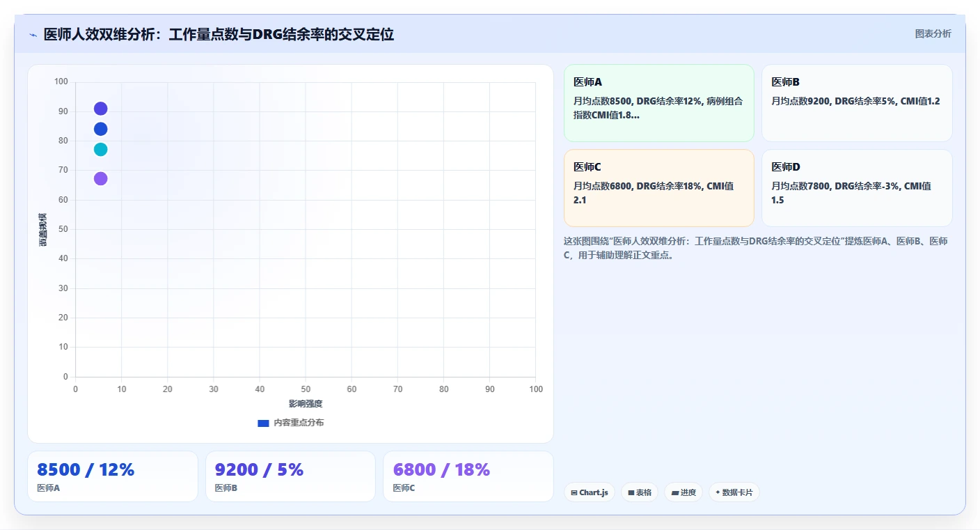Click the 6800 / 18% stat card
This screenshot has height=530, width=980.
coord(468,476)
